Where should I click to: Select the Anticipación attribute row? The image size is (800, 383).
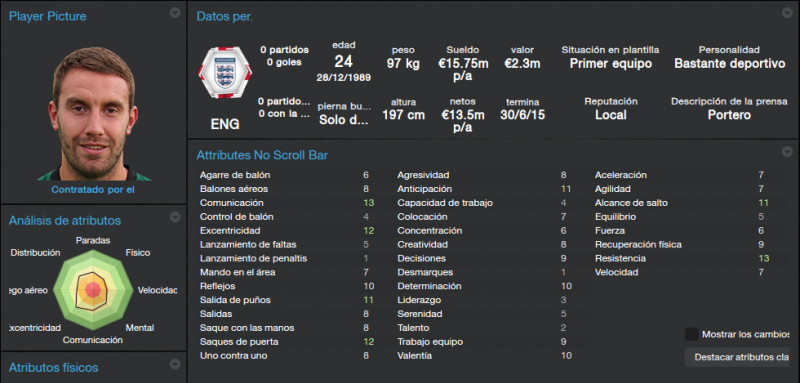[484, 189]
